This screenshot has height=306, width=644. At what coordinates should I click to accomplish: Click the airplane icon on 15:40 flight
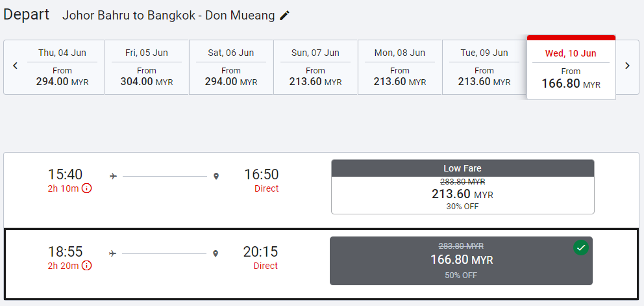[x=114, y=176]
